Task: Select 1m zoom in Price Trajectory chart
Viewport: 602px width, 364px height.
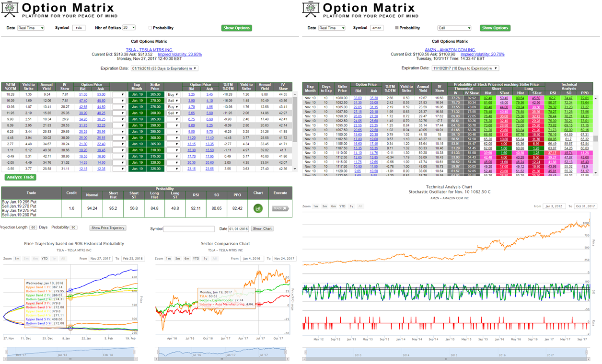Action: pyautogui.click(x=17, y=259)
